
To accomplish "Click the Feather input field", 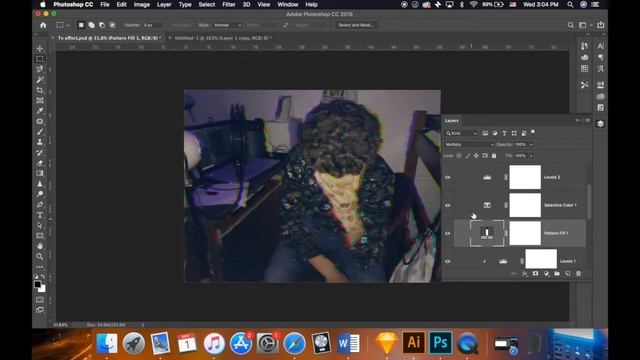I will pyautogui.click(x=152, y=25).
